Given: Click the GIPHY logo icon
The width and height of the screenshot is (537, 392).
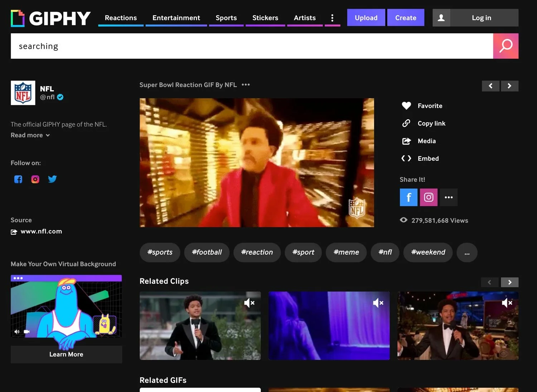Looking at the screenshot, I should 17,18.
